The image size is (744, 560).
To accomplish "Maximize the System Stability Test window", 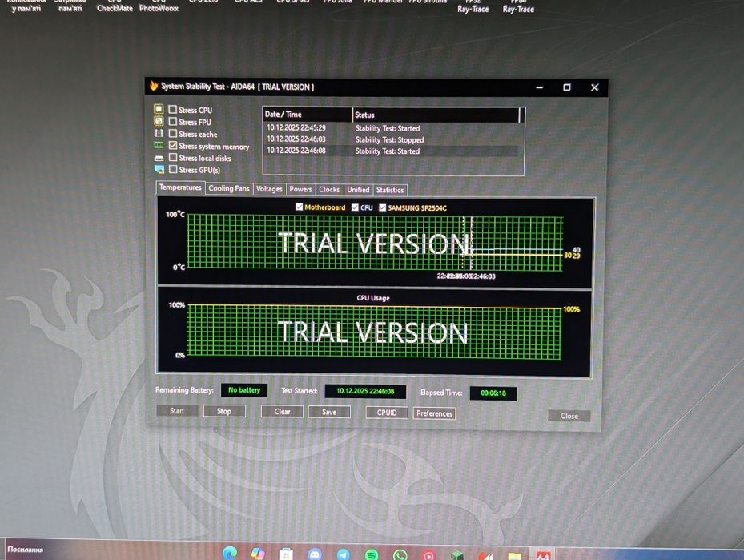I will point(566,87).
